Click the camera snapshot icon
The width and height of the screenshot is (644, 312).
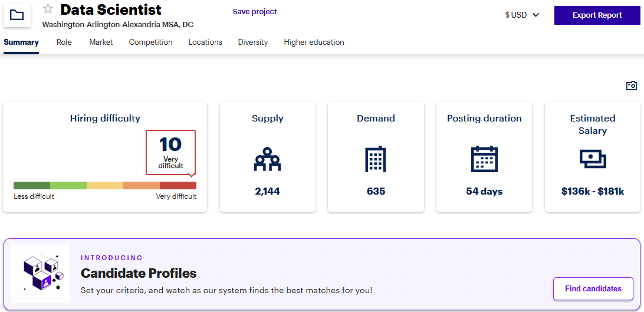[x=631, y=86]
